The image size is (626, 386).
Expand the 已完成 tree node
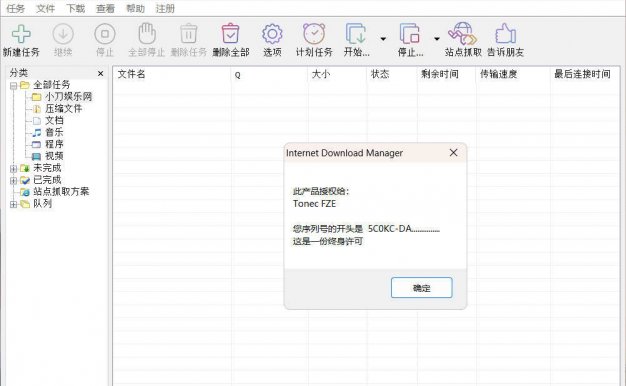click(13, 180)
